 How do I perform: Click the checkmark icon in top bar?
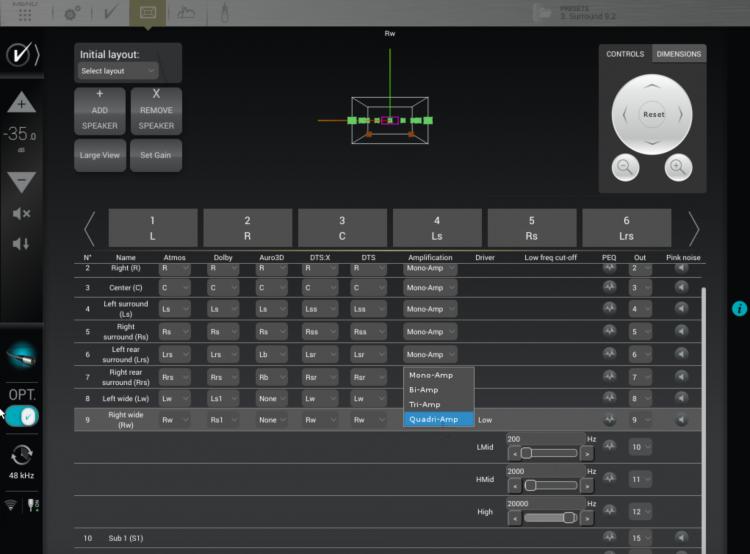click(x=110, y=12)
